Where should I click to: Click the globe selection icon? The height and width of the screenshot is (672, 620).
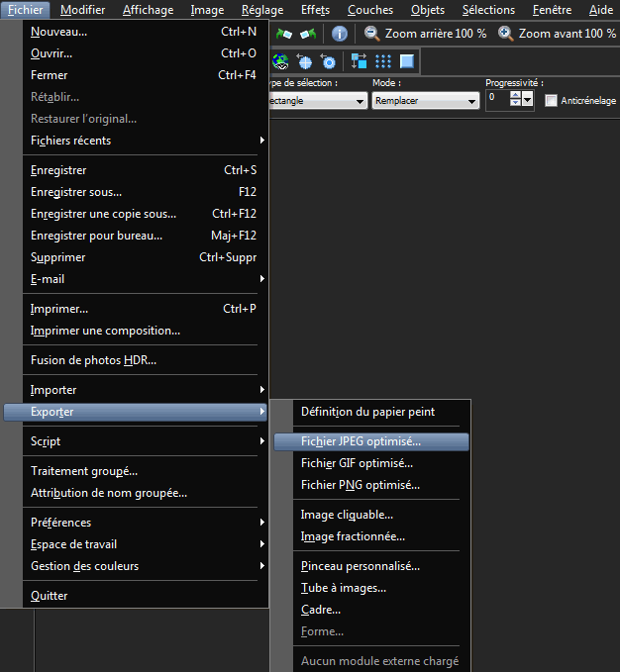280,61
